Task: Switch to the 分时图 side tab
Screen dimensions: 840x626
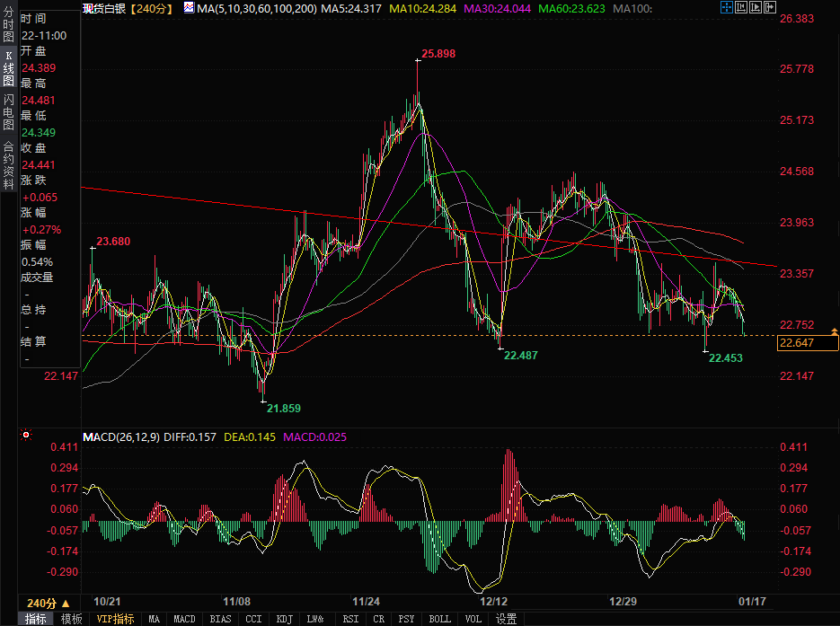Action: click(x=8, y=25)
